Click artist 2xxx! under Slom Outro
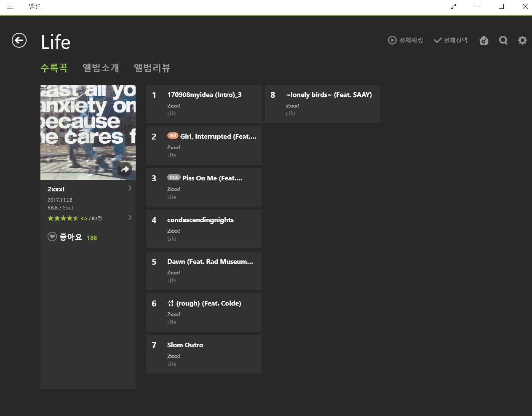532x416 pixels. (x=174, y=356)
